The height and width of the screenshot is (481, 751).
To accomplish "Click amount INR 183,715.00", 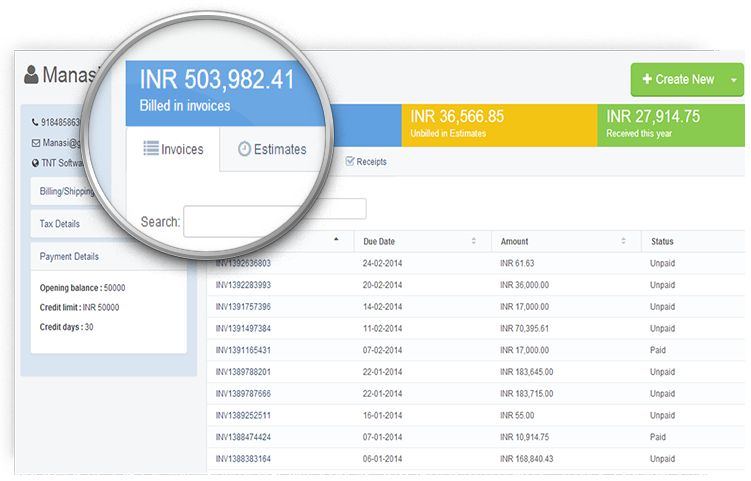I will [526, 393].
